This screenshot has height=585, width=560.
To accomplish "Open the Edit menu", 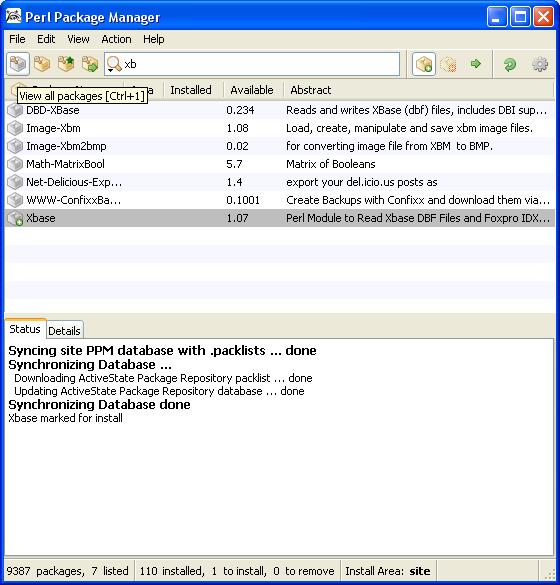I will coord(46,39).
